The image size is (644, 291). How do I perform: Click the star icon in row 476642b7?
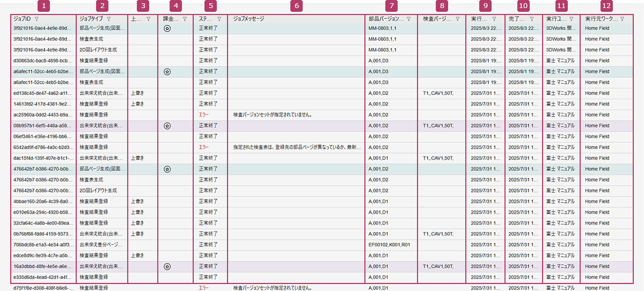click(x=167, y=169)
